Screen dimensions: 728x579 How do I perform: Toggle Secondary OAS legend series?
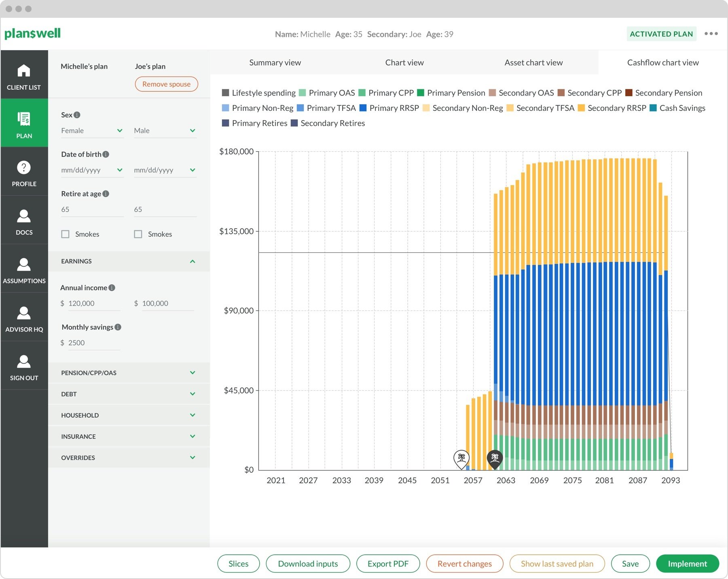click(x=521, y=93)
